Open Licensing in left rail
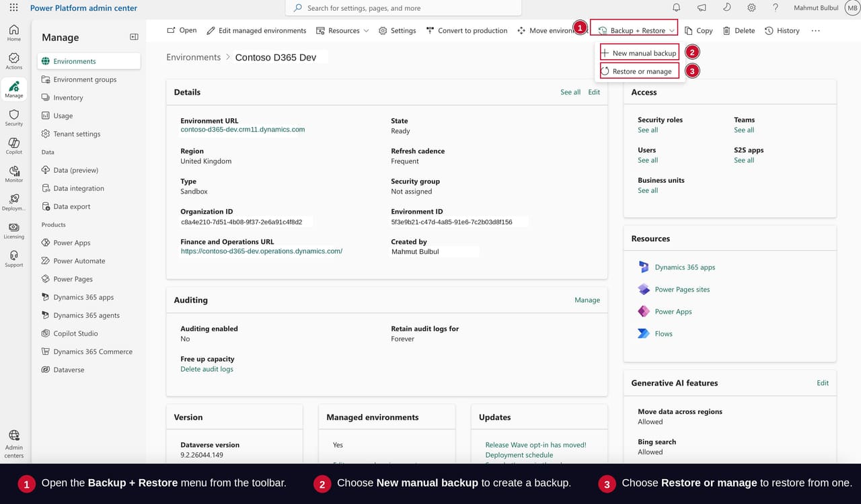Viewport: 861px width, 504px height. pos(14,230)
